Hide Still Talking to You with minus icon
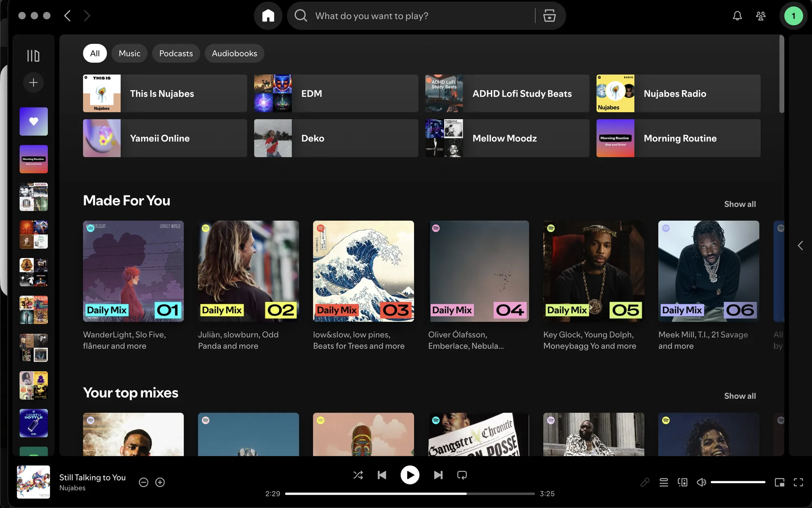The height and width of the screenshot is (508, 812). pos(143,482)
